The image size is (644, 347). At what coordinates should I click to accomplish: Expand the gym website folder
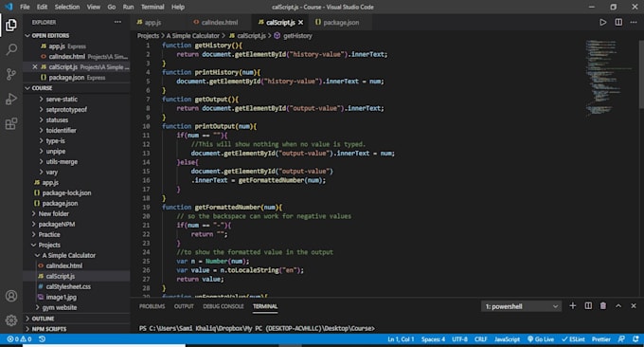[59, 307]
